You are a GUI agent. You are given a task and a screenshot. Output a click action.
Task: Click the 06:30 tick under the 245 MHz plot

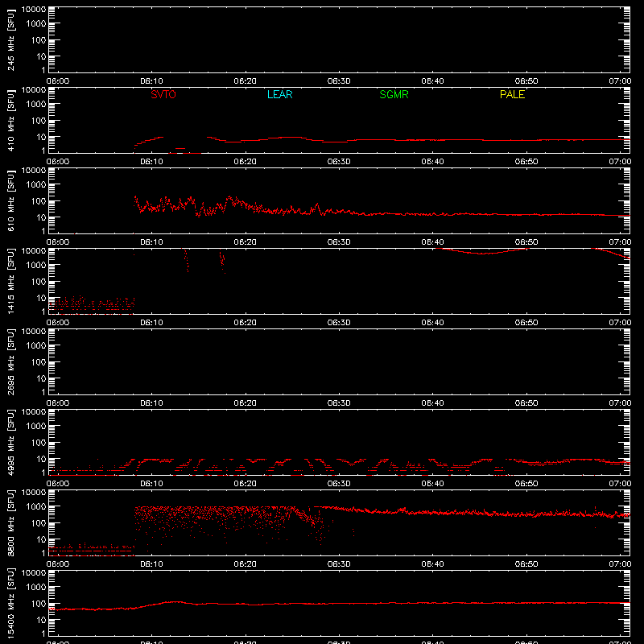pyautogui.click(x=339, y=81)
